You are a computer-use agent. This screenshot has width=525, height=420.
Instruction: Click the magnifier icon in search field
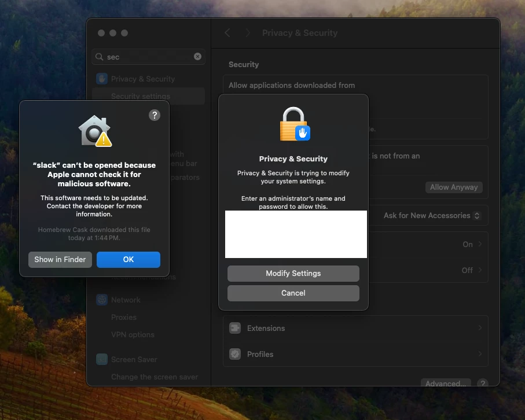point(99,57)
